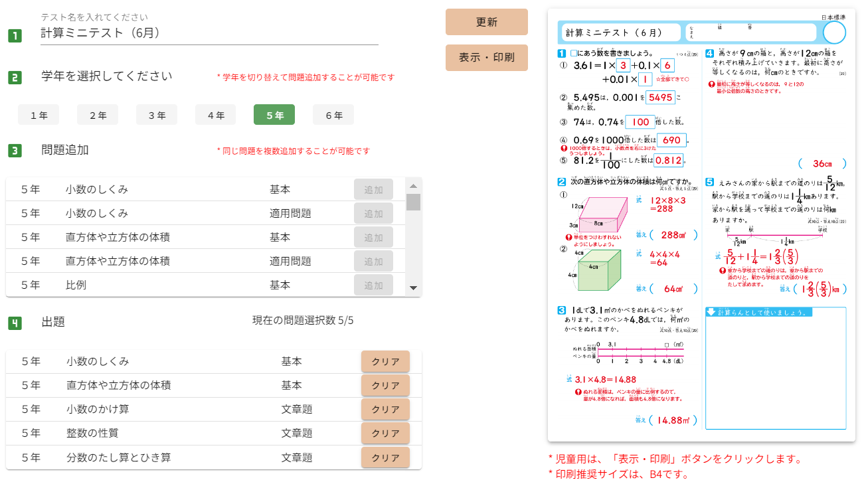Add 比例 基本 problem
This screenshot has width=868, height=484.
tap(373, 285)
